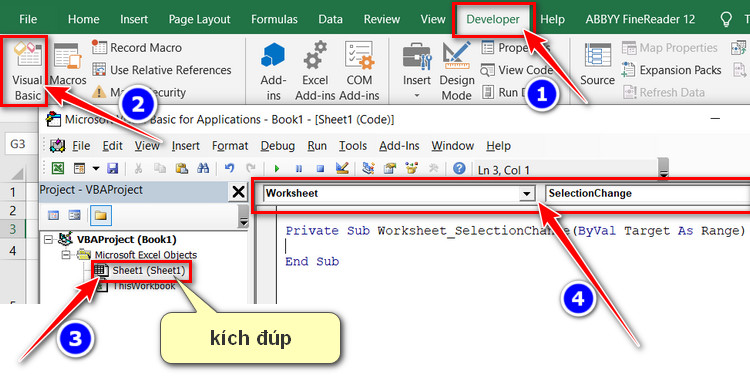Expand the Insert object dropdown arrow
This screenshot has width=750, height=382.
click(x=96, y=168)
